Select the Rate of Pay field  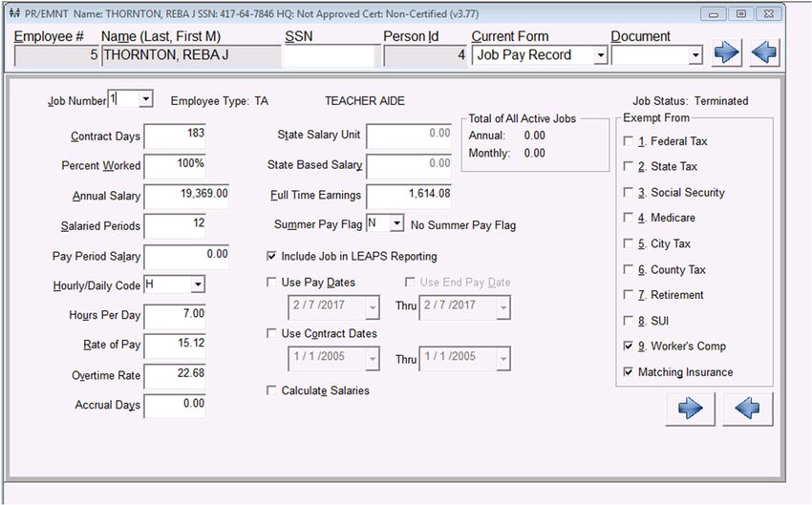tap(175, 344)
